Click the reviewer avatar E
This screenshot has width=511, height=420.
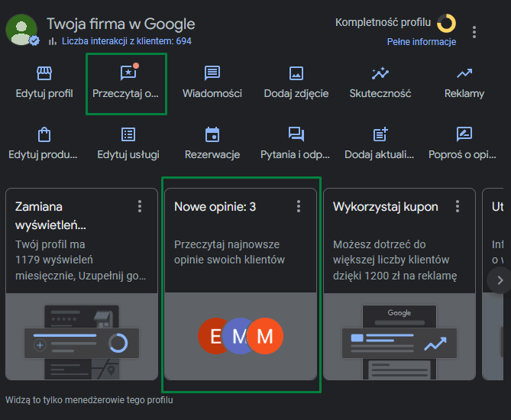tap(212, 336)
